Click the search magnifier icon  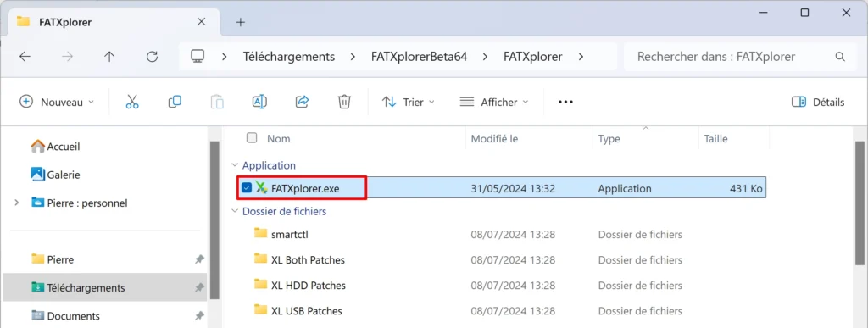click(x=840, y=57)
